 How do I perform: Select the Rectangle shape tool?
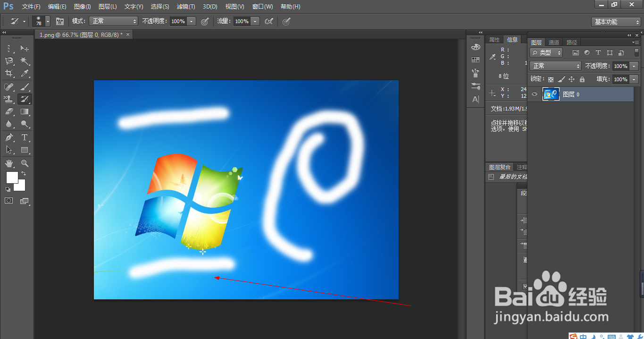25,150
